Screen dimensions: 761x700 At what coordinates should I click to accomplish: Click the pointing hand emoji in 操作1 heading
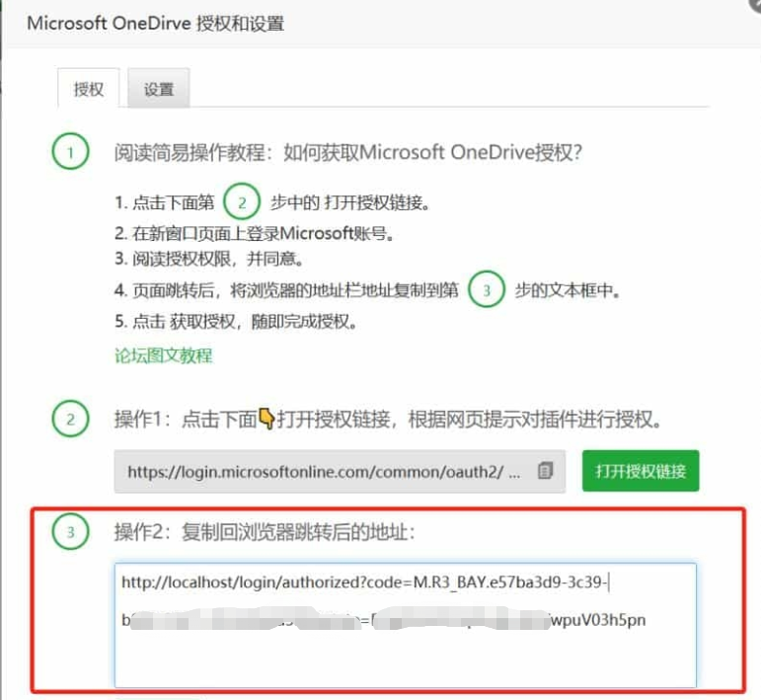[266, 418]
